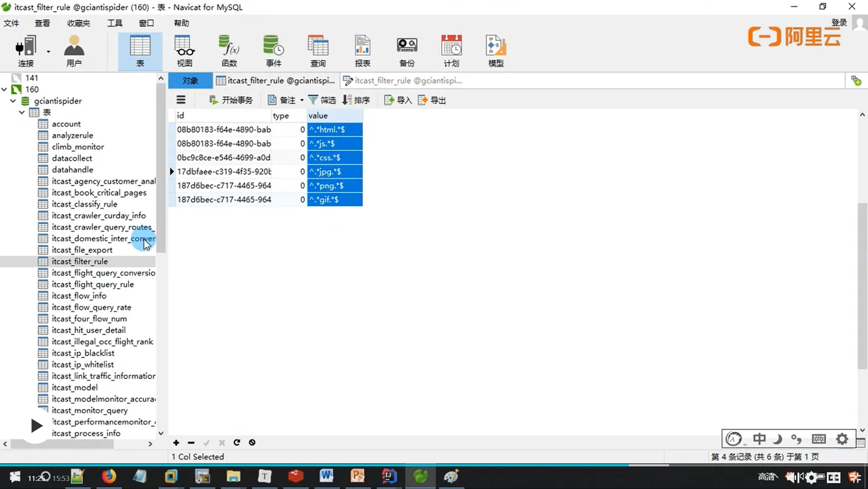Open IntelliJ IDEA from the taskbar
868x489 pixels.
point(389,477)
